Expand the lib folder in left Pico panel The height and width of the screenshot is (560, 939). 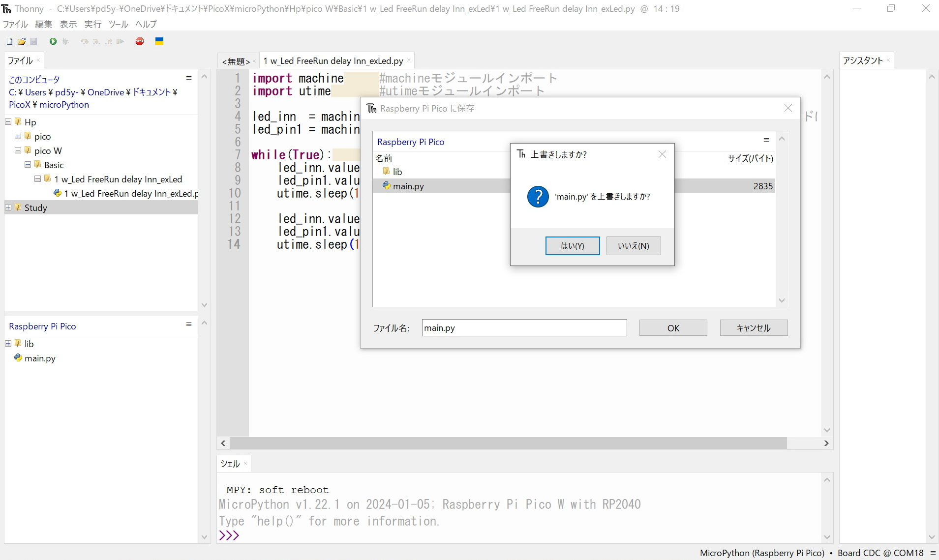point(8,343)
